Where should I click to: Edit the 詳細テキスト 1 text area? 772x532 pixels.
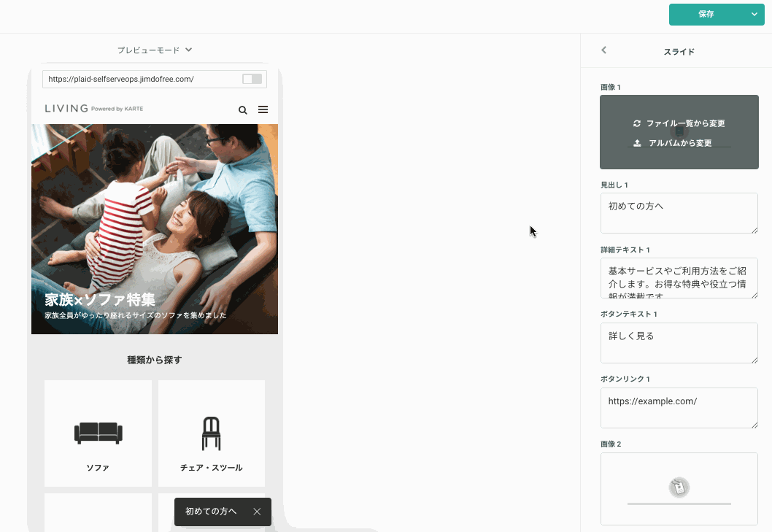679,278
